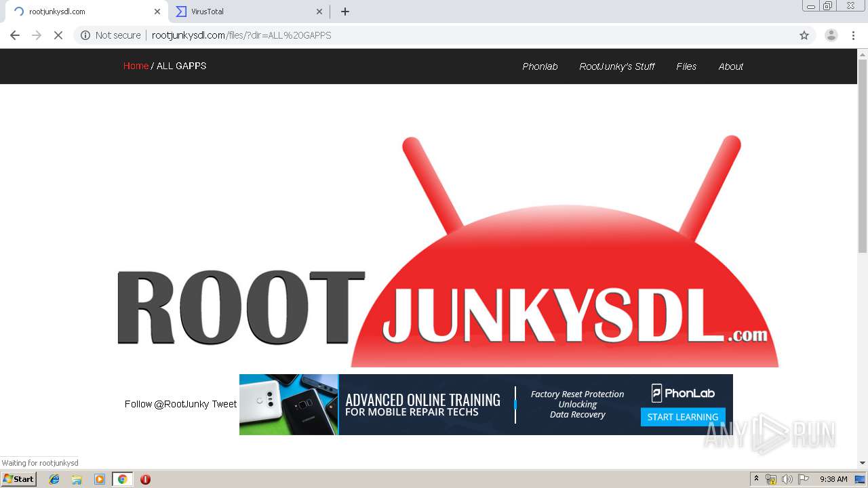Bookmark this page with star
868x488 pixels.
804,35
